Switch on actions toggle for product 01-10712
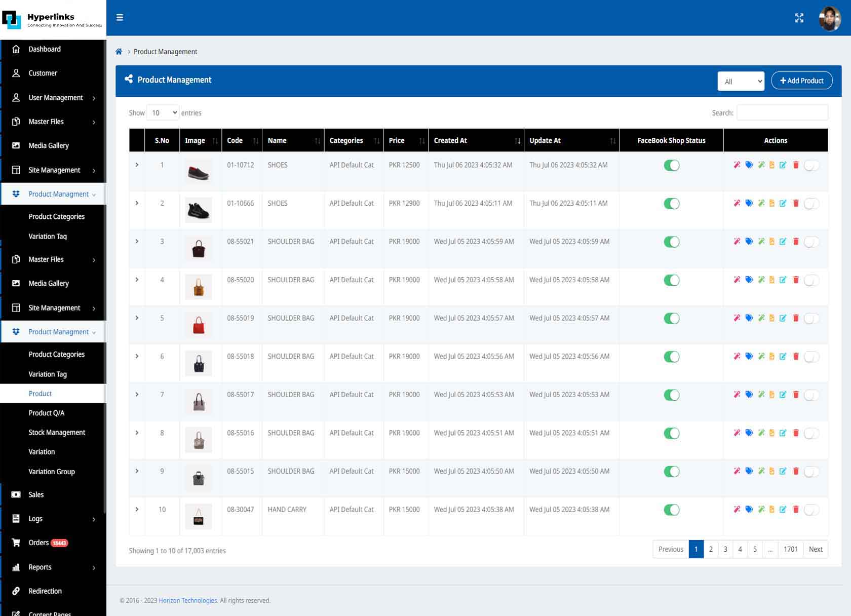Viewport: 851px width, 616px height. pos(811,166)
